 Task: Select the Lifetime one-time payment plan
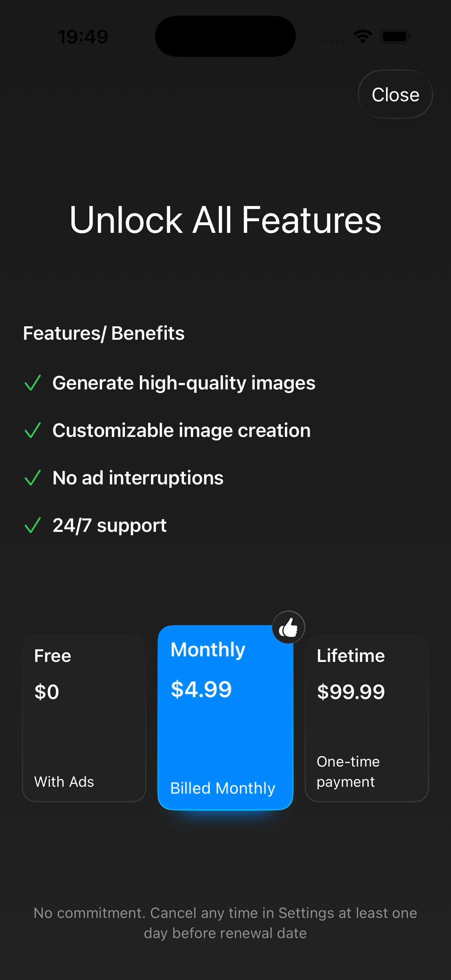click(x=366, y=719)
